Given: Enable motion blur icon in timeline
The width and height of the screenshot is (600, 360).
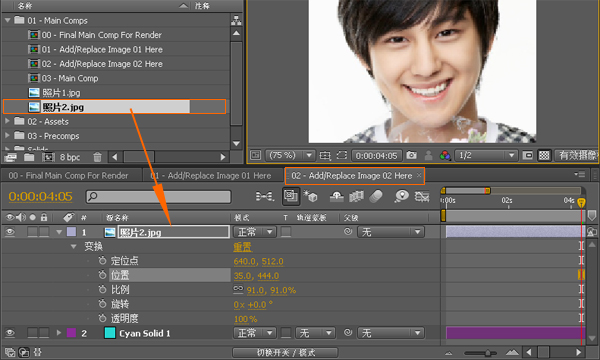Looking at the screenshot, I should (x=376, y=196).
